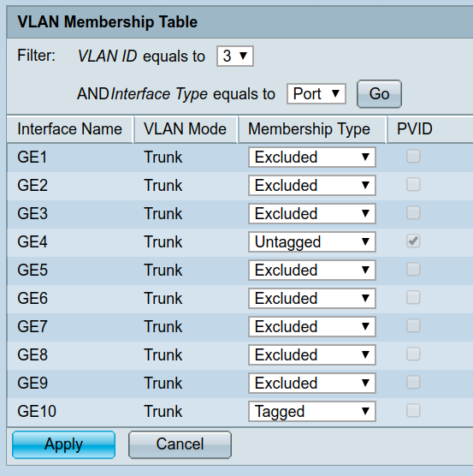Open the Interface Type Port dropdown
This screenshot has width=473, height=476.
click(316, 94)
